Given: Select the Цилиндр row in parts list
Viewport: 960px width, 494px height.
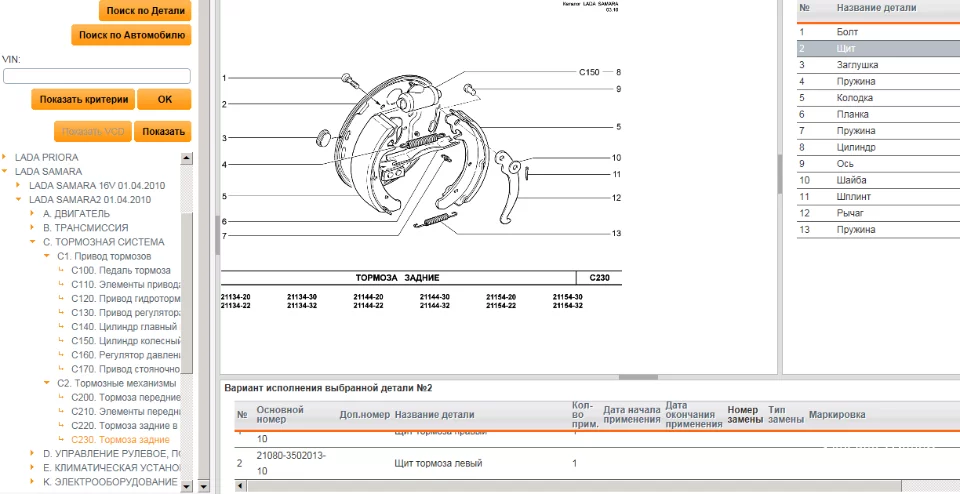Looking at the screenshot, I should tap(879, 147).
